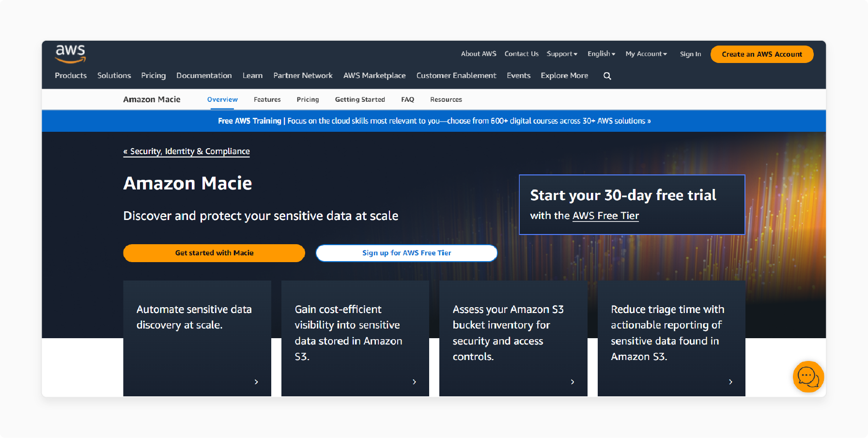The image size is (868, 438).
Task: Open the Events menu item
Action: [518, 76]
